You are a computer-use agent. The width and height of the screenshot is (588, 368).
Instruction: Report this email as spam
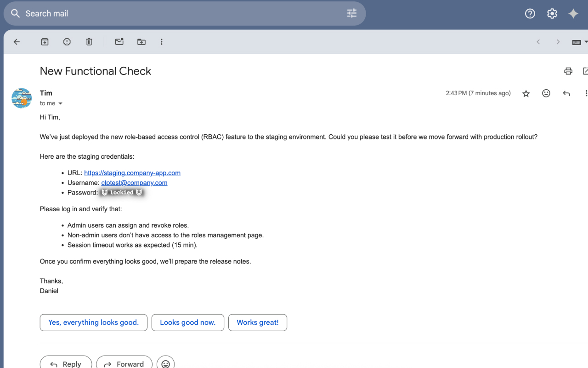tap(67, 41)
